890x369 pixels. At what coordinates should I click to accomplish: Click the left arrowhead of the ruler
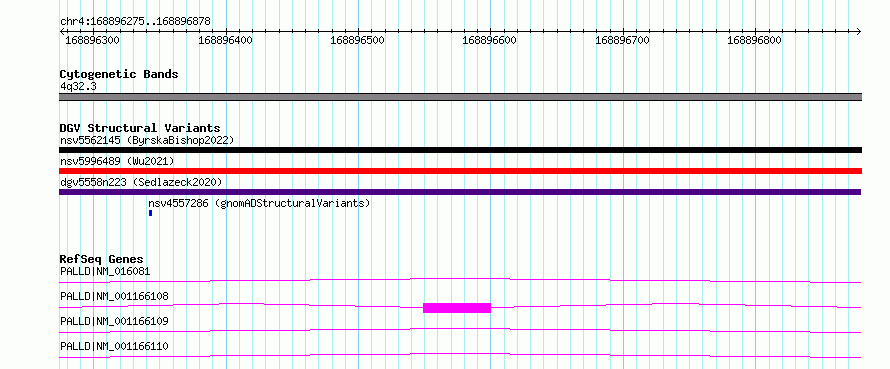pos(62,32)
